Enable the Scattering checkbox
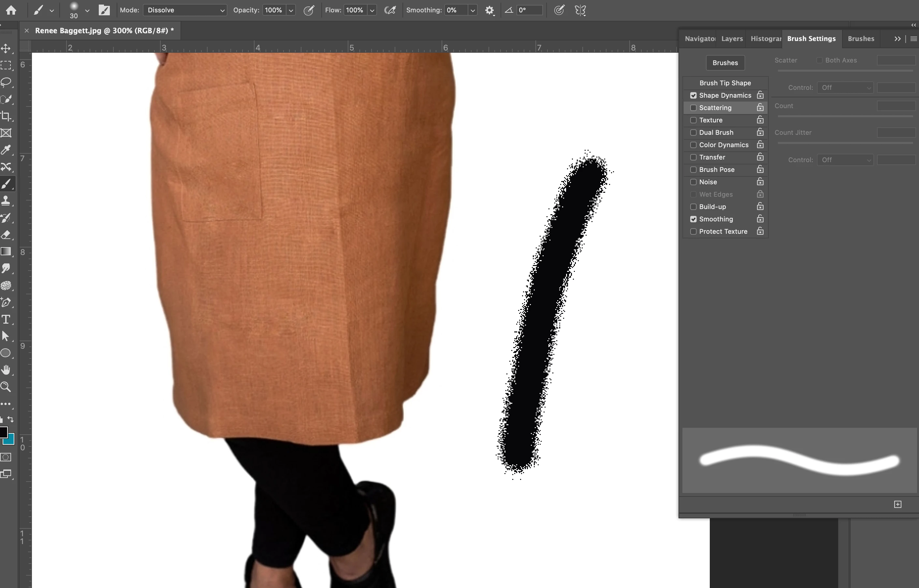Image resolution: width=919 pixels, height=588 pixels. tap(693, 108)
